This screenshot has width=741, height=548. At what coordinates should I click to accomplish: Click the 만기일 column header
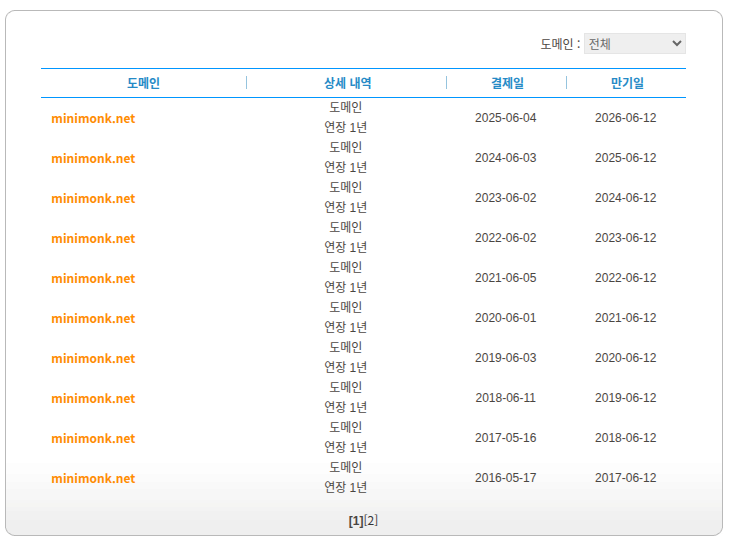click(x=627, y=83)
